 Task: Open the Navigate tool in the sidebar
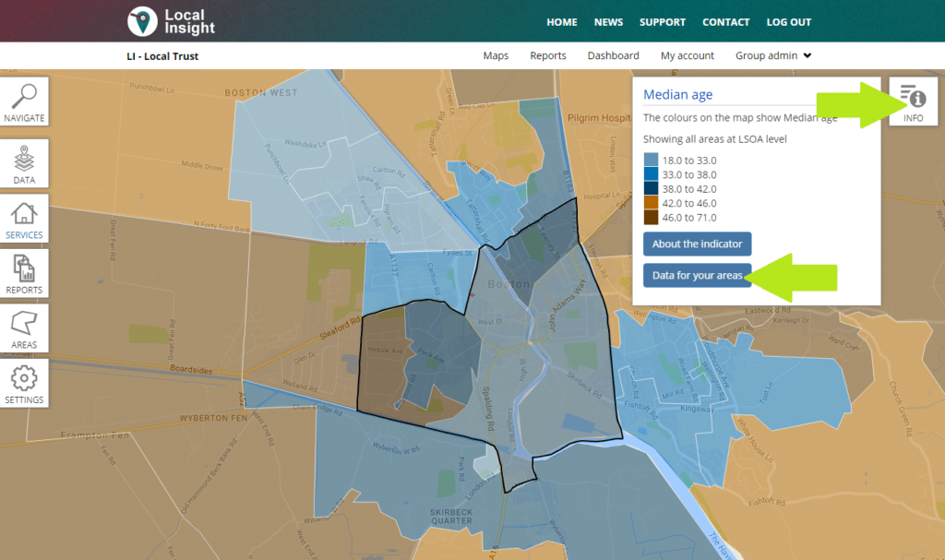click(24, 101)
